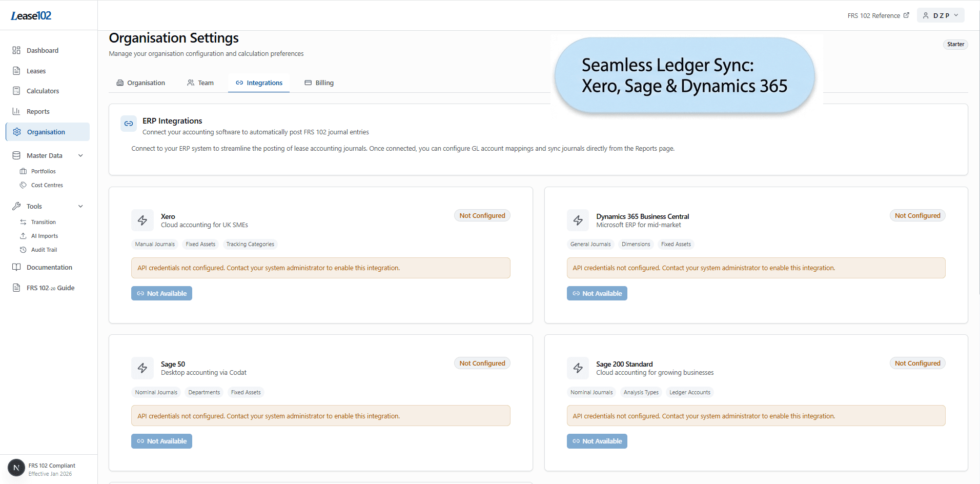Select the Dashboard icon in the sidebar
The image size is (980, 484).
16,50
